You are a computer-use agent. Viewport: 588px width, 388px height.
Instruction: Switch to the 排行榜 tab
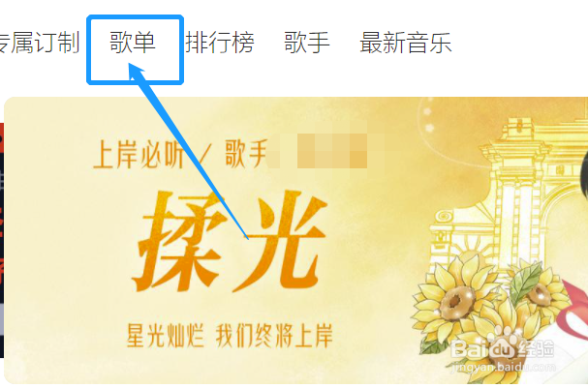pos(220,43)
